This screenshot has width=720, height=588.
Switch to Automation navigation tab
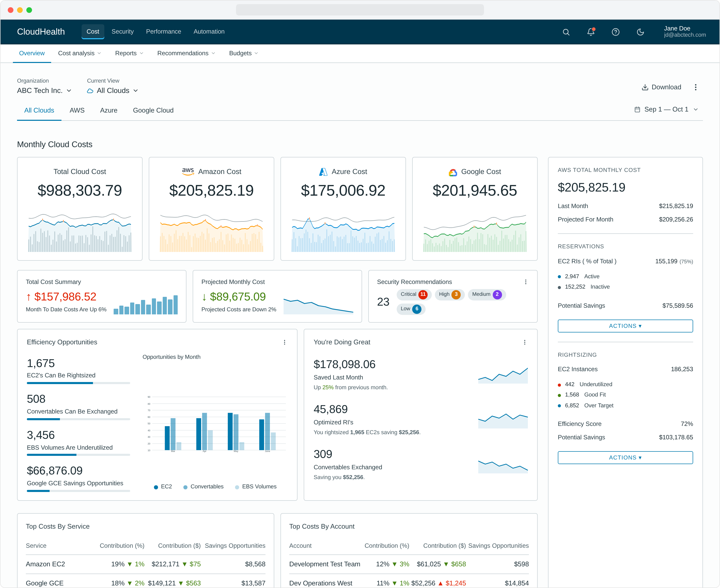[209, 31]
